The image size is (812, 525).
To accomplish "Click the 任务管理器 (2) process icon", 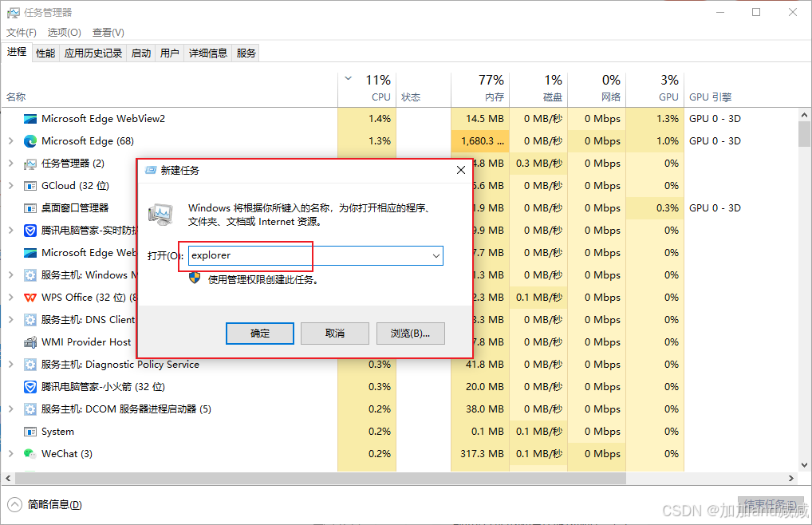I will tap(30, 164).
